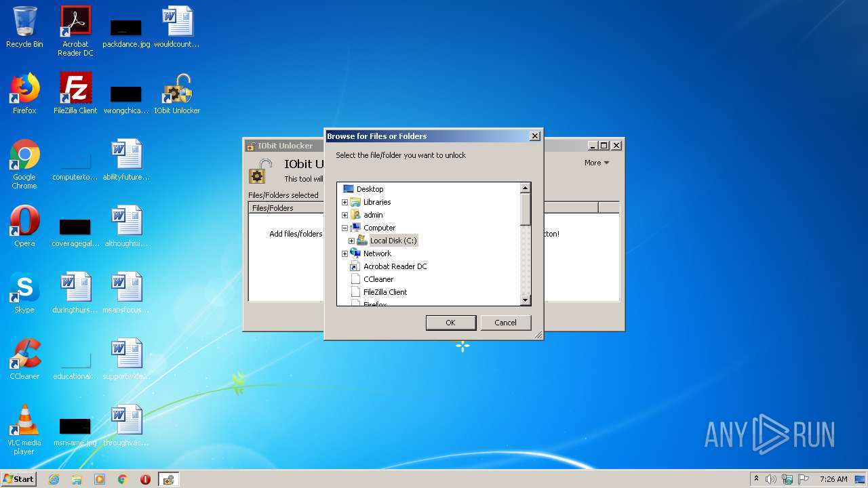Image resolution: width=868 pixels, height=488 pixels.
Task: Select Acrobat Reader DC in the tree
Action: click(395, 266)
